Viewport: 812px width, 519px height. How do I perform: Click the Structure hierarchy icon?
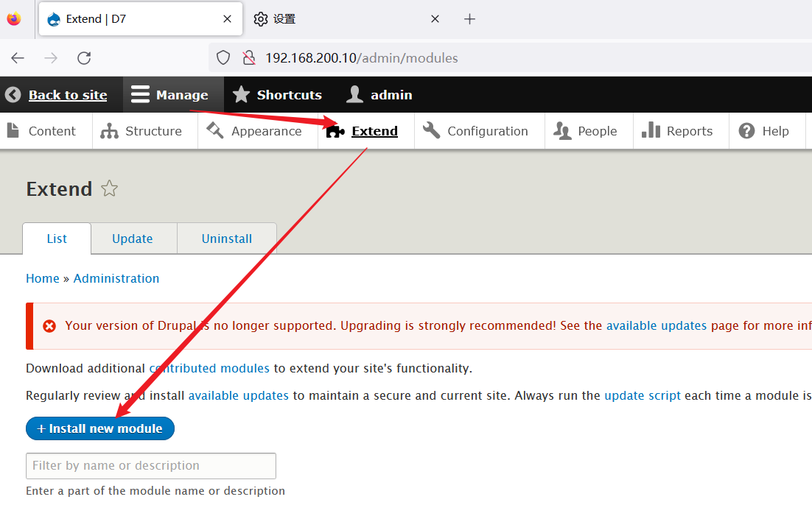pos(109,131)
